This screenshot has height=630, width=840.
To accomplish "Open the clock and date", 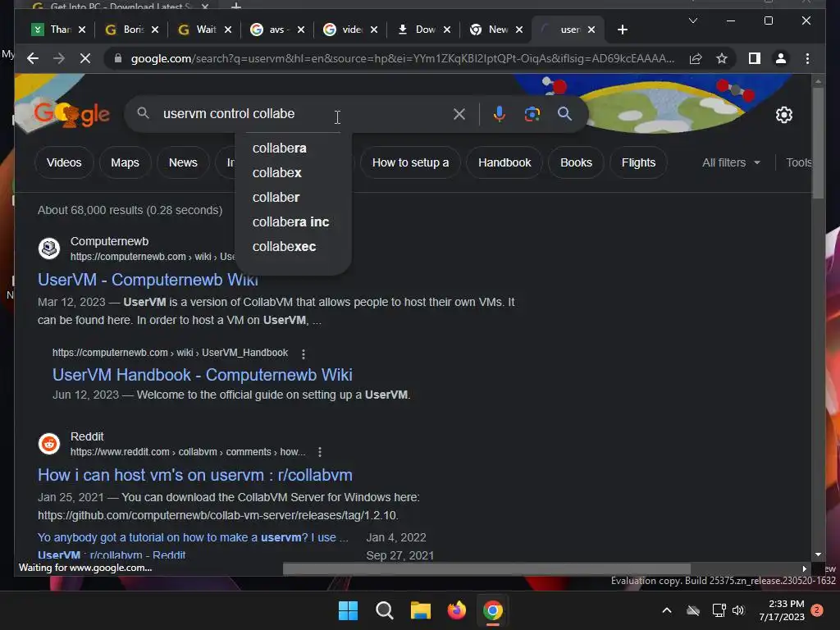I will (782, 610).
